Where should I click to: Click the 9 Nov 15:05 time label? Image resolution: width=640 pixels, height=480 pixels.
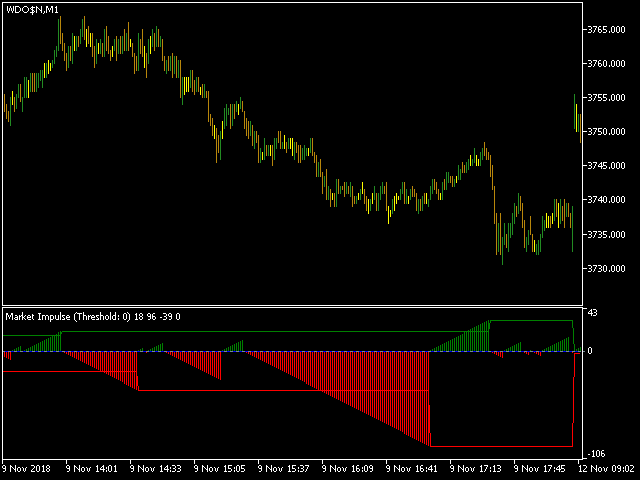[x=220, y=469]
